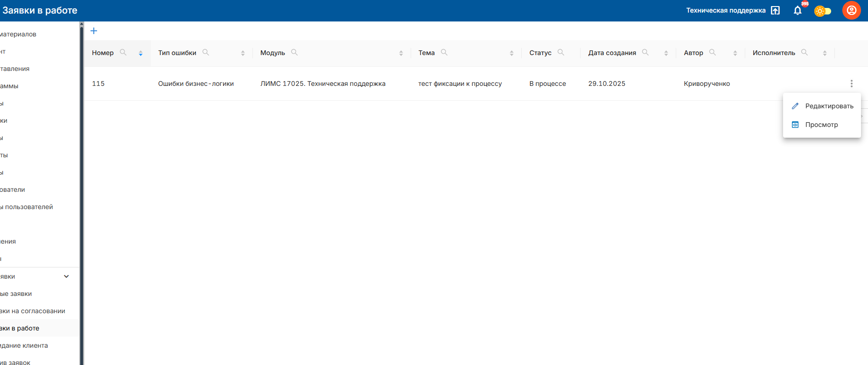Screen dimensions: 868x365
Task: Click search icon in Исполнитель column
Action: pos(805,52)
